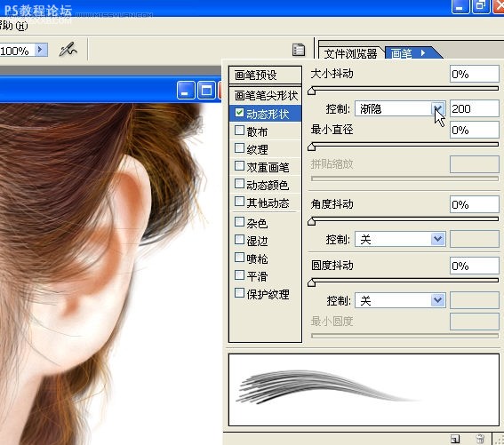504x445 pixels.
Task: Enable the 湿边 checkbox
Action: click(x=239, y=239)
